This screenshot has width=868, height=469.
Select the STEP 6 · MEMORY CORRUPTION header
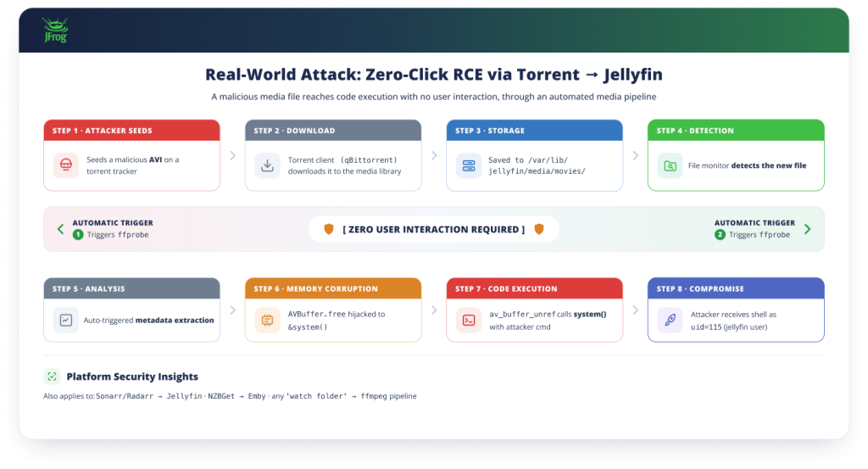click(x=333, y=288)
